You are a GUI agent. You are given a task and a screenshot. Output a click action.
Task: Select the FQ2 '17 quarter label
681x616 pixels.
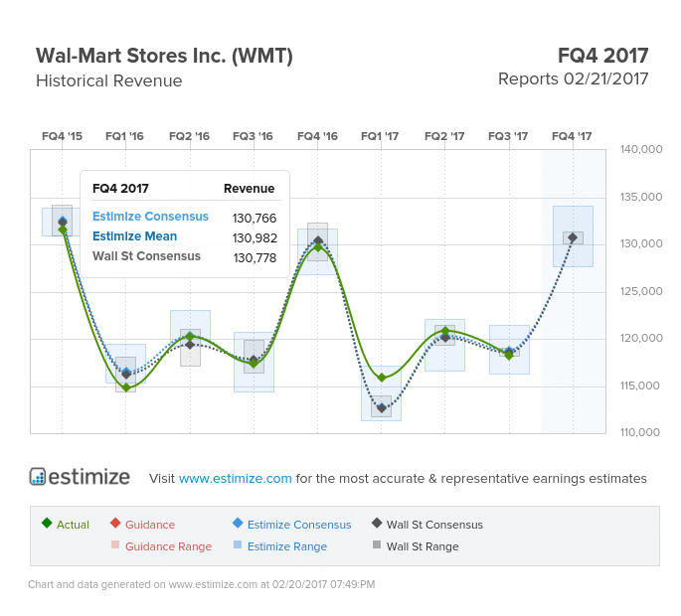click(x=444, y=136)
